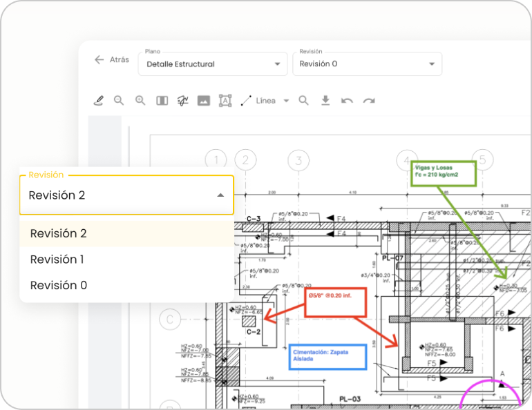Click the C-3 column label
This screenshot has width=532, height=410.
point(254,219)
